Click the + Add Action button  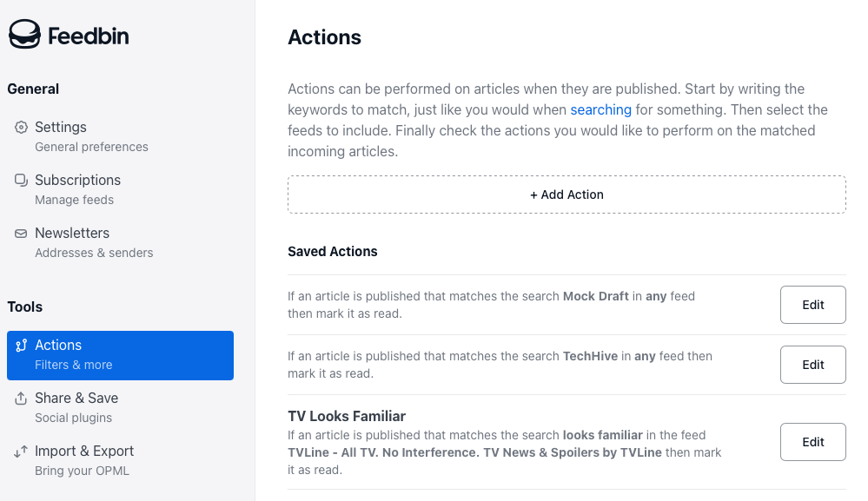[x=567, y=194]
